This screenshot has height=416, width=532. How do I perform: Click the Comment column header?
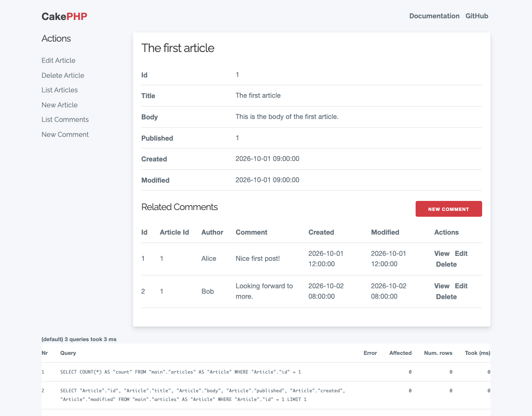pyautogui.click(x=251, y=232)
